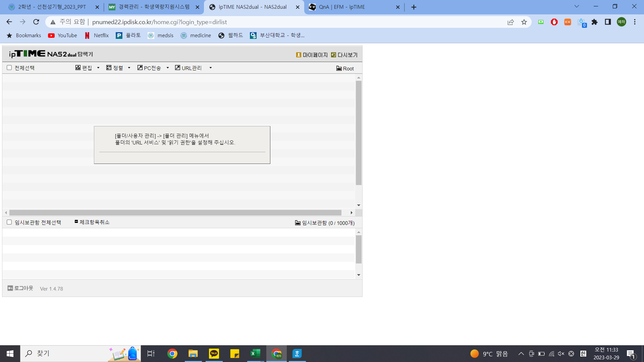Open the 부산대학교 학생 bookmark

tap(277, 36)
